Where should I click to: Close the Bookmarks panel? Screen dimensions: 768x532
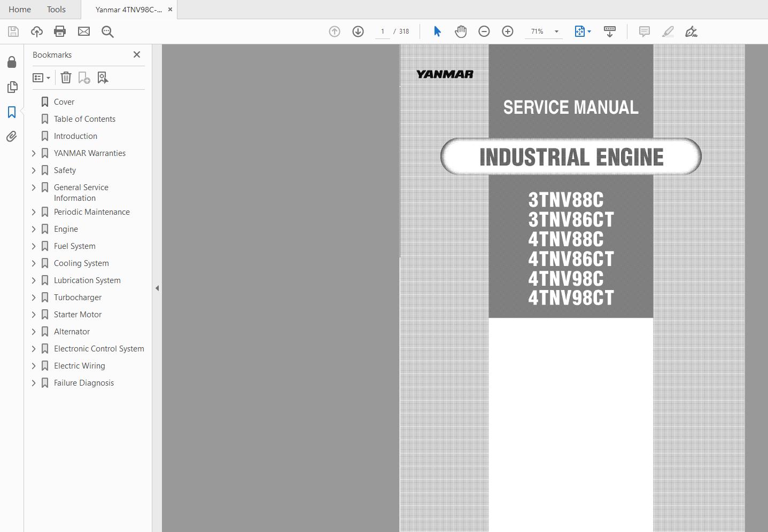[137, 54]
